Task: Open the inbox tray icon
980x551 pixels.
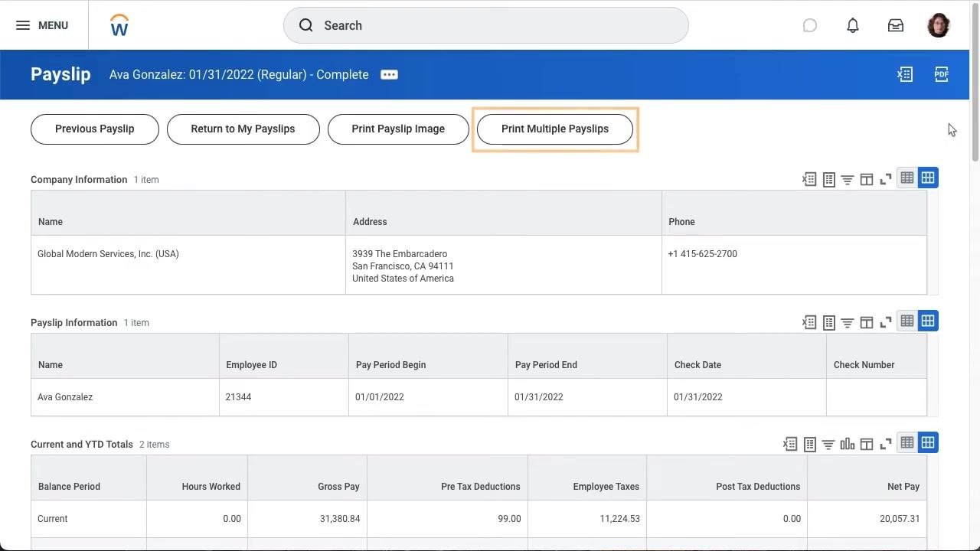Action: pyautogui.click(x=895, y=25)
